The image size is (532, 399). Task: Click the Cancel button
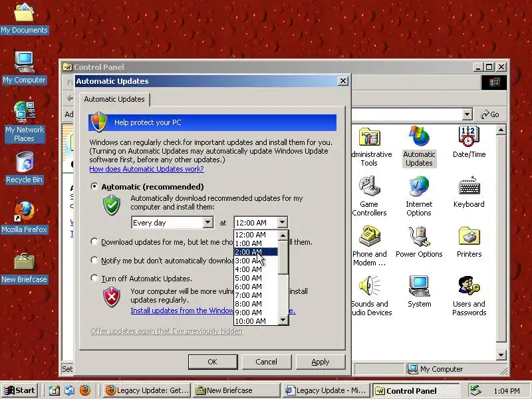(x=267, y=362)
